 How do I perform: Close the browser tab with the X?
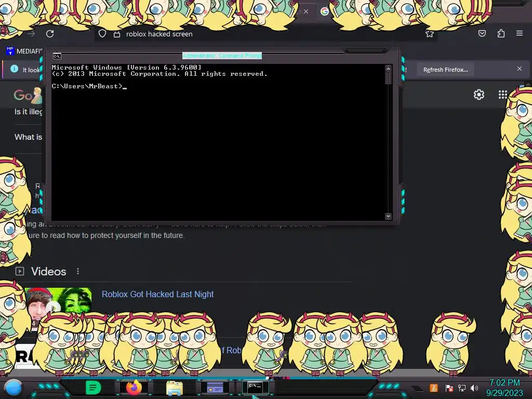coord(306,11)
